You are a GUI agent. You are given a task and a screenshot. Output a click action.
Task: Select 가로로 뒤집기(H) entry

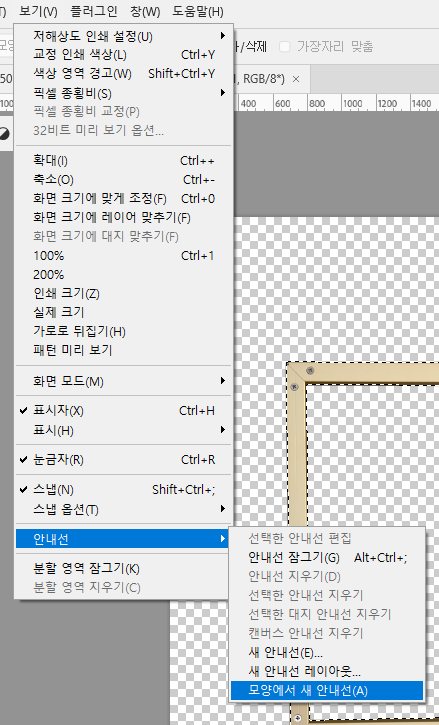(124, 331)
